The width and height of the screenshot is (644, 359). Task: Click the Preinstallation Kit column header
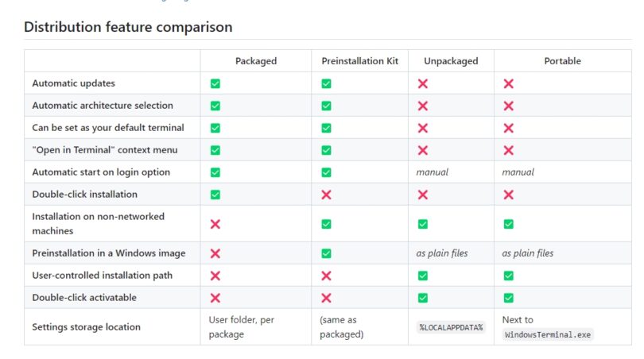tap(360, 61)
